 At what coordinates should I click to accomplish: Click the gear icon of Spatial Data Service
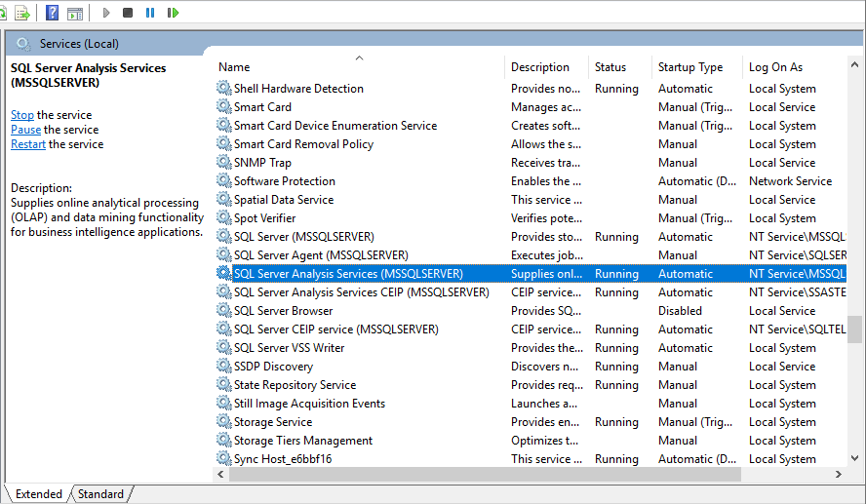pyautogui.click(x=223, y=199)
